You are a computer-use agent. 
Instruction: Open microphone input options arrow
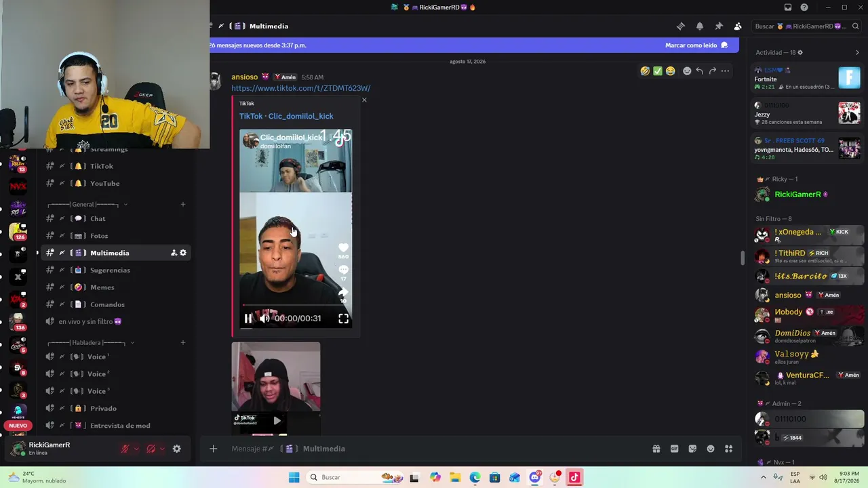tap(136, 449)
